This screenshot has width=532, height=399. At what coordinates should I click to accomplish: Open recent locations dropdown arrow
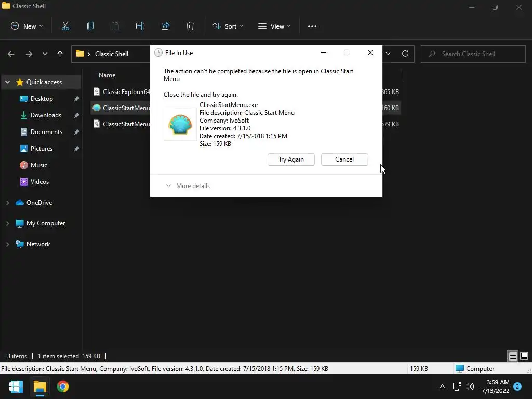point(45,54)
